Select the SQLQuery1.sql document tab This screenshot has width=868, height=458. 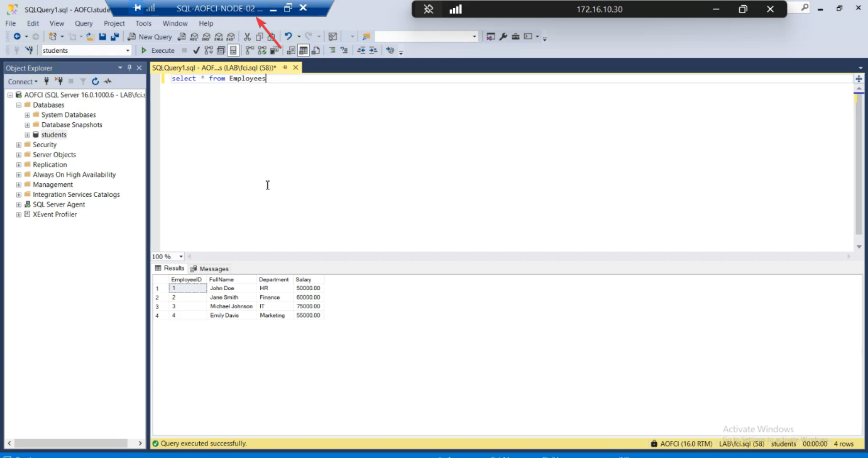click(214, 67)
